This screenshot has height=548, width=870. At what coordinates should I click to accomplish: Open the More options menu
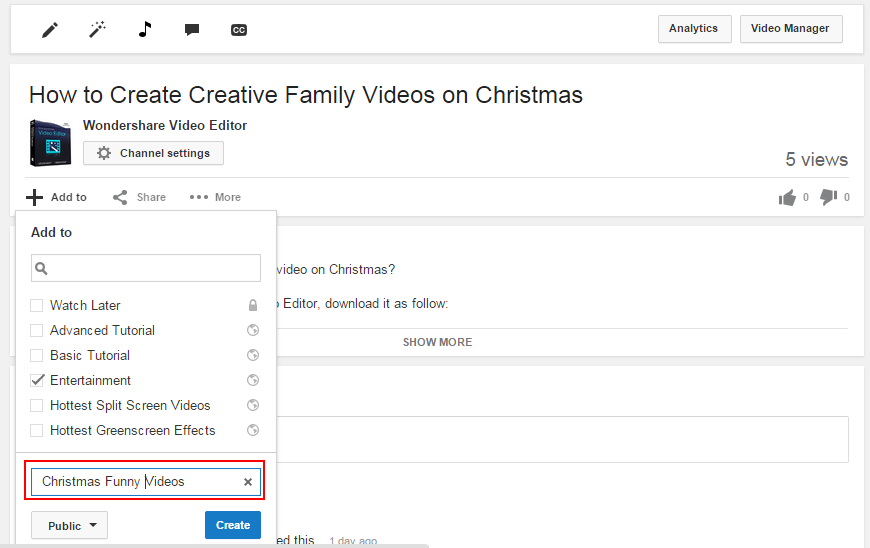(x=215, y=197)
